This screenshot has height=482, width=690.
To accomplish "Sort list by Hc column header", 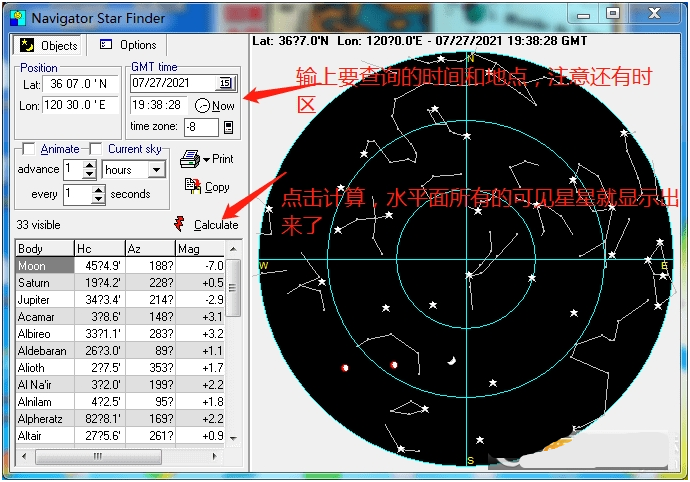I will (99, 248).
